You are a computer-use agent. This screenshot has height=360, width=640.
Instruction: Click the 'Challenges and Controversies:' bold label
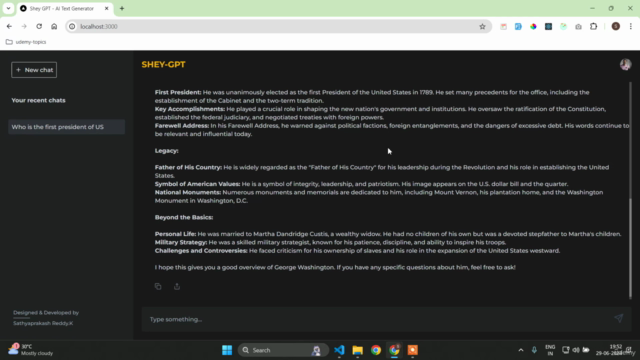tap(201, 251)
